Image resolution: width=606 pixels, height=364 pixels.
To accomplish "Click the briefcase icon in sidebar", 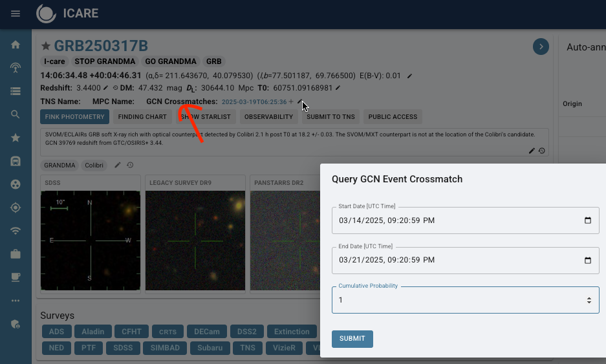I will coord(16,254).
